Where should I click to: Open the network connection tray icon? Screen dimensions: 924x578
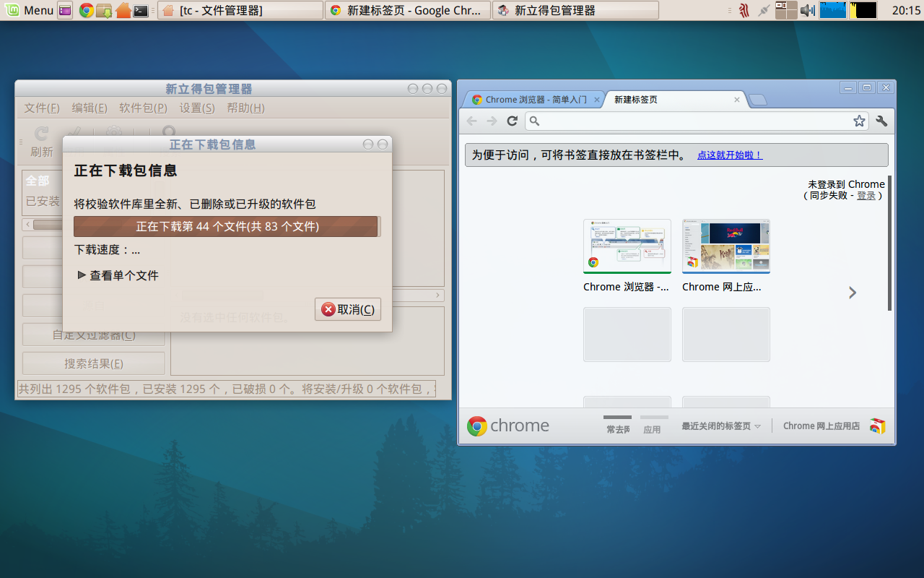[x=764, y=10]
